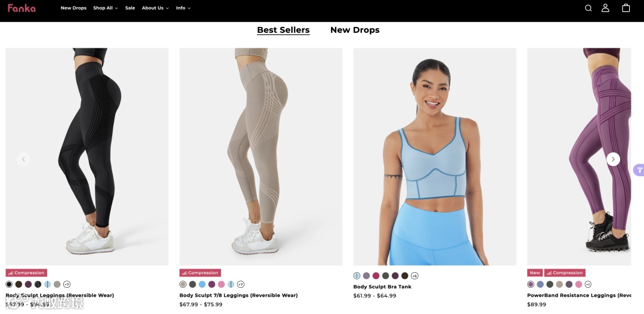Show next products with right carousel arrow
Image resolution: width=644 pixels, height=314 pixels.
(613, 159)
